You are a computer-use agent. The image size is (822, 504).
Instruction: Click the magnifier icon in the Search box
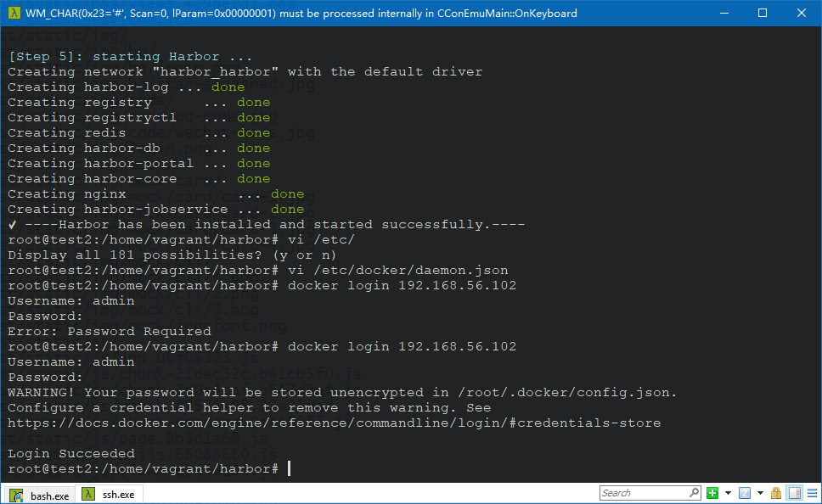tap(694, 492)
